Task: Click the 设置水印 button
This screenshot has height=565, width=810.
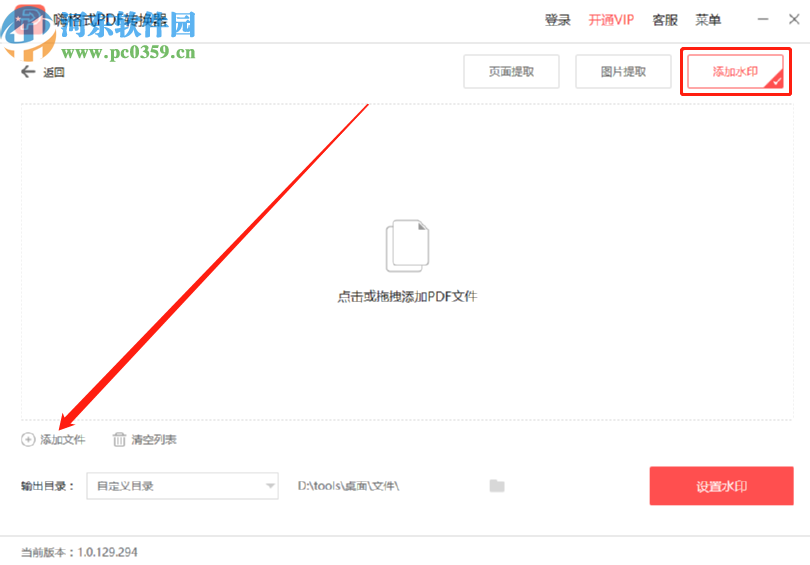Action: (x=722, y=486)
